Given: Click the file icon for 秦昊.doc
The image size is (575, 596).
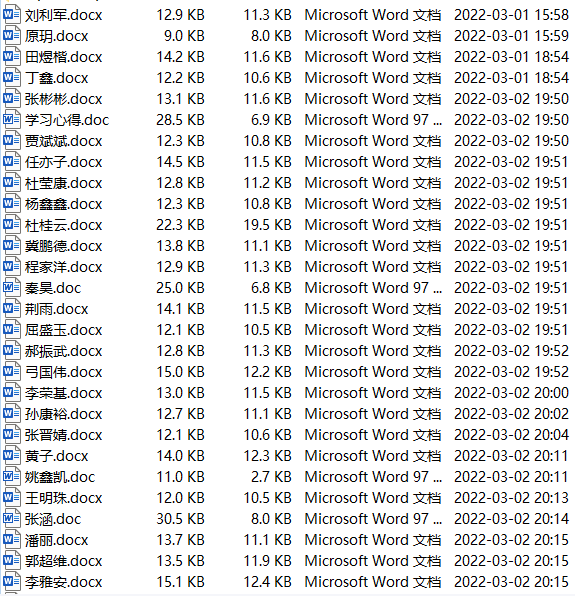Looking at the screenshot, I should pyautogui.click(x=11, y=288).
